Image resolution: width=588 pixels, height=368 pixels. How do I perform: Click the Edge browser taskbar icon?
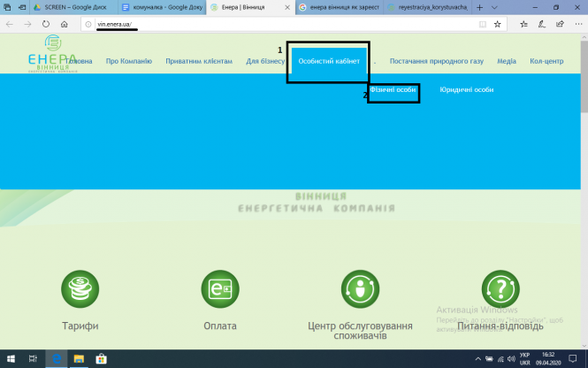tap(57, 359)
